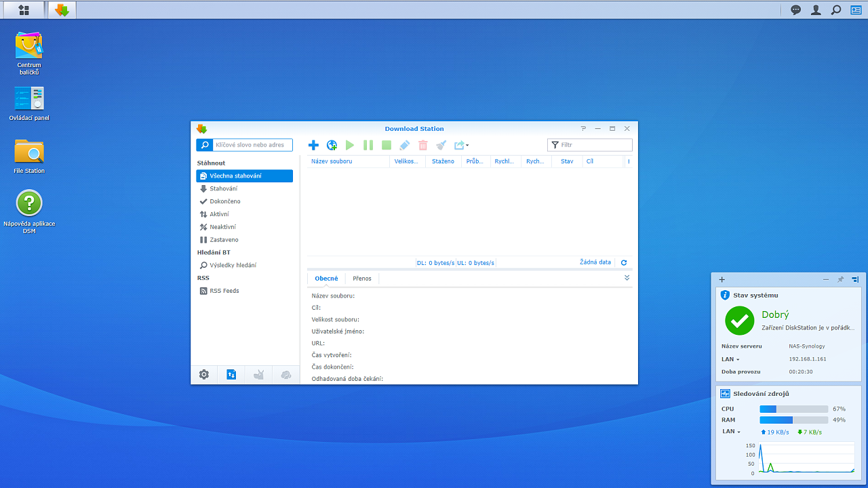Click the blue plus add-download icon

pos(313,145)
